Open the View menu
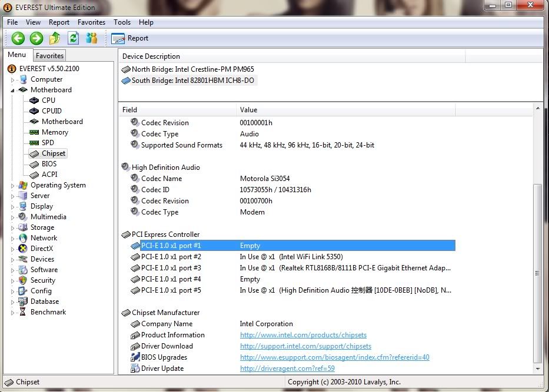Screen dimensions: 549x392 (x=34, y=22)
